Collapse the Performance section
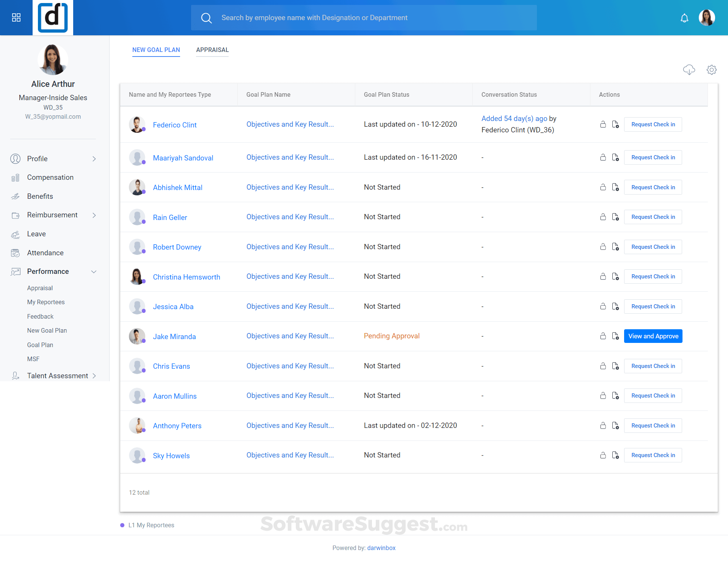 pos(94,271)
